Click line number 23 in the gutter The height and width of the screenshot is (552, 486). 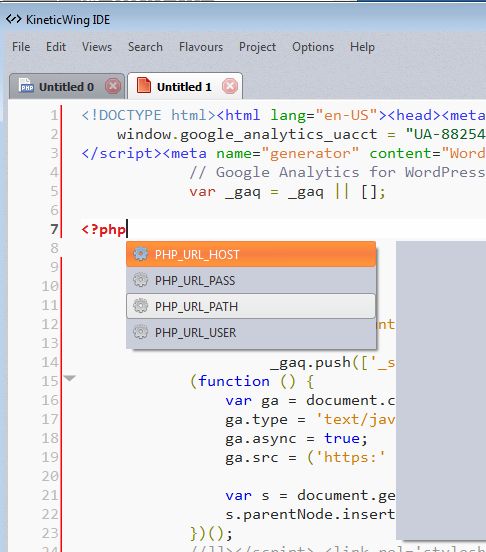coord(50,533)
